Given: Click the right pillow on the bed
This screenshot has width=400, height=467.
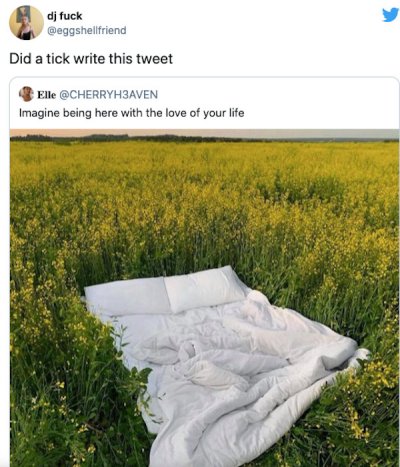Looking at the screenshot, I should [205, 288].
